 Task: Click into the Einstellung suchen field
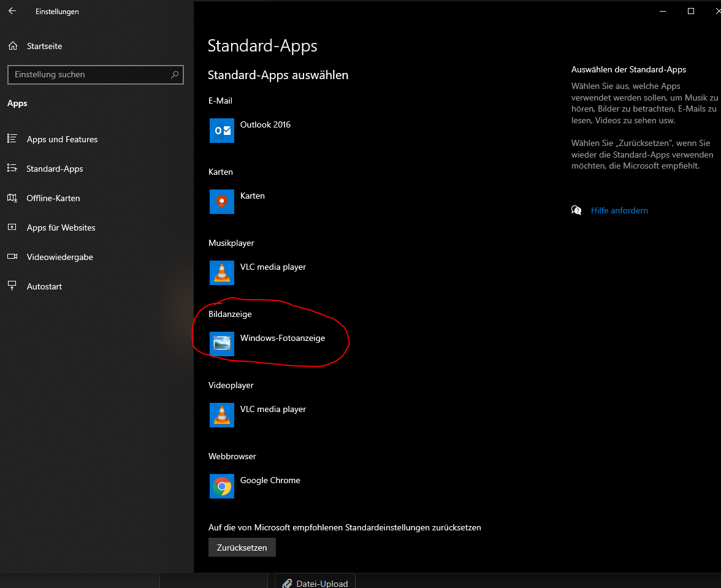96,74
